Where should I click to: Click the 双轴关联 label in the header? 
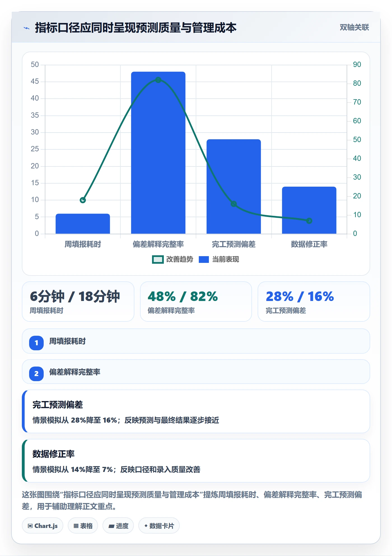[354, 27]
